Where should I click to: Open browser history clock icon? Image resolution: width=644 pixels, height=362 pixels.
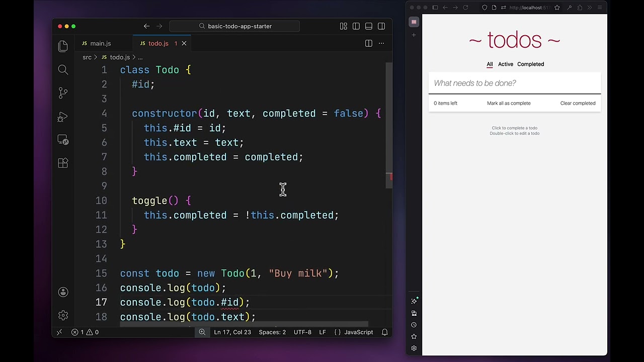point(414,325)
